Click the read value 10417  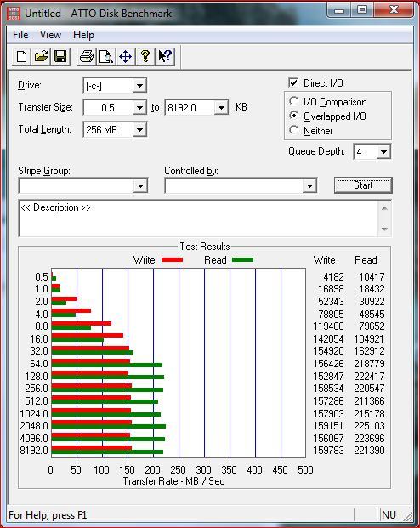click(x=372, y=277)
